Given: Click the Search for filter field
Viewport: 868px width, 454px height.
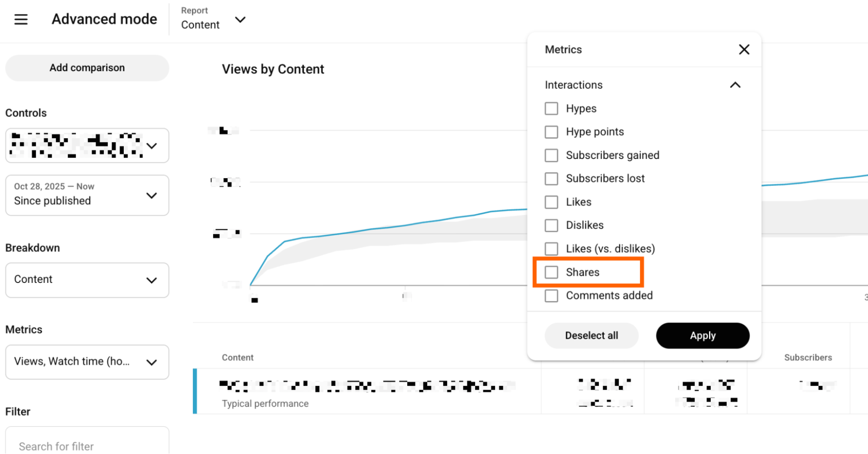Looking at the screenshot, I should point(87,445).
